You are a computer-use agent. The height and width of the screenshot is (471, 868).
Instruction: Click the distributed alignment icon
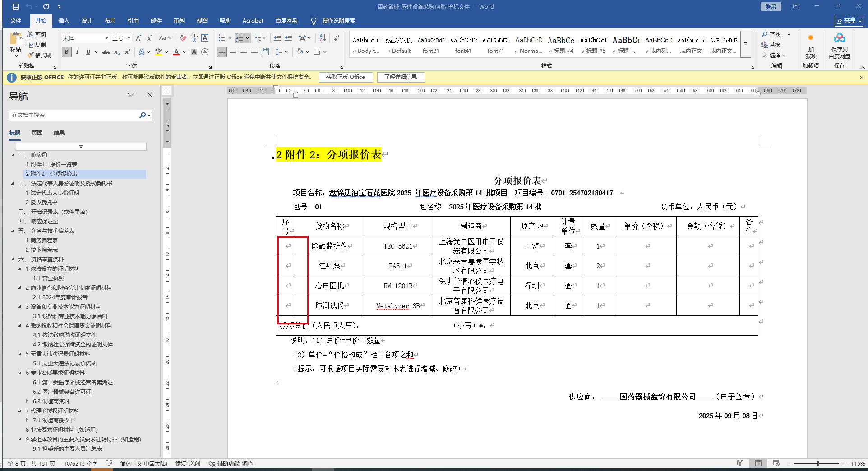(x=265, y=52)
